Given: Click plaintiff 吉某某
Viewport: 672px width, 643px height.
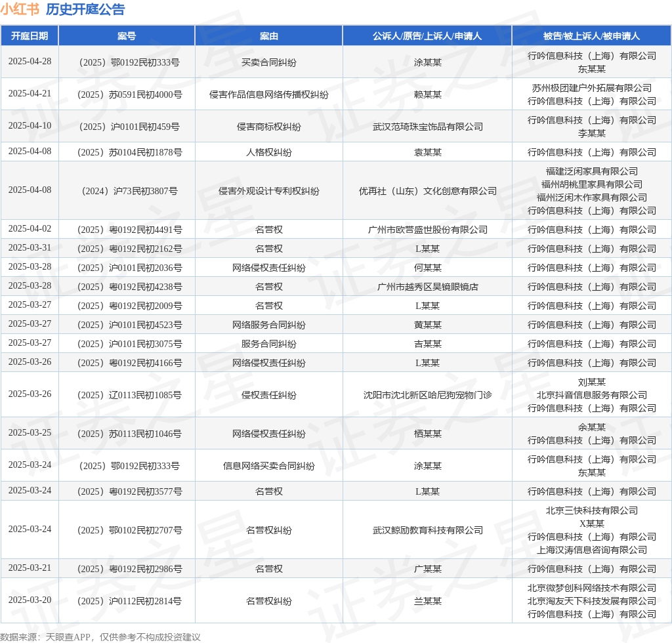Looking at the screenshot, I should pyautogui.click(x=427, y=344).
